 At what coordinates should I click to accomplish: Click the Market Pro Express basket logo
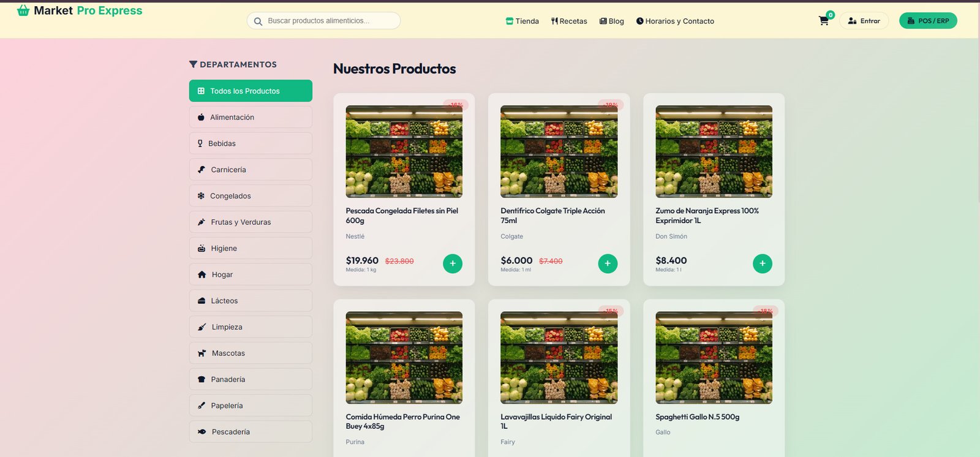click(x=23, y=10)
